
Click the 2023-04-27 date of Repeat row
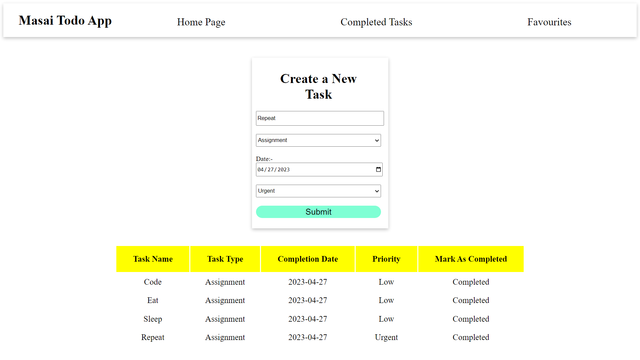pyautogui.click(x=308, y=338)
